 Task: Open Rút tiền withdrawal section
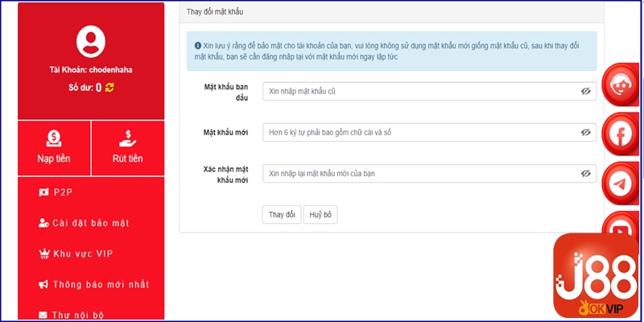[127, 148]
